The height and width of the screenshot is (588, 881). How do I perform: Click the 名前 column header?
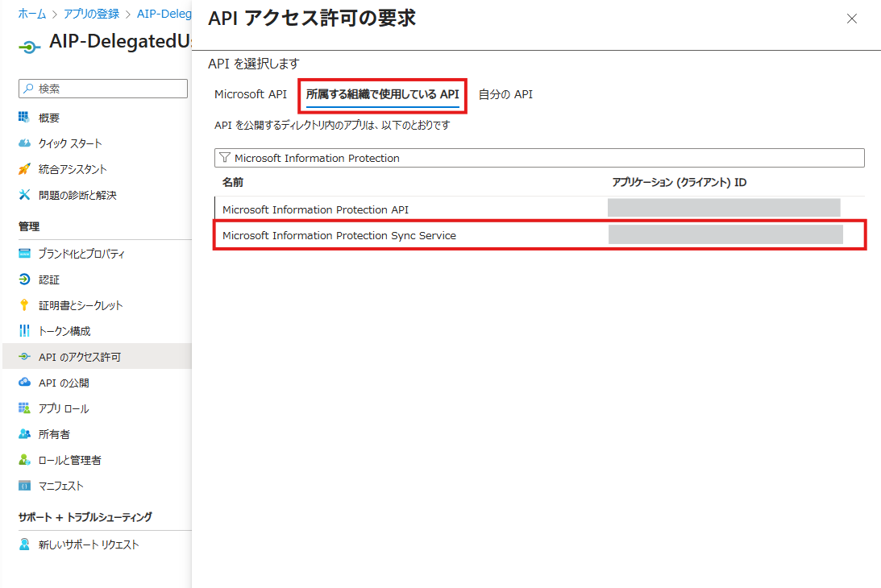[233, 182]
